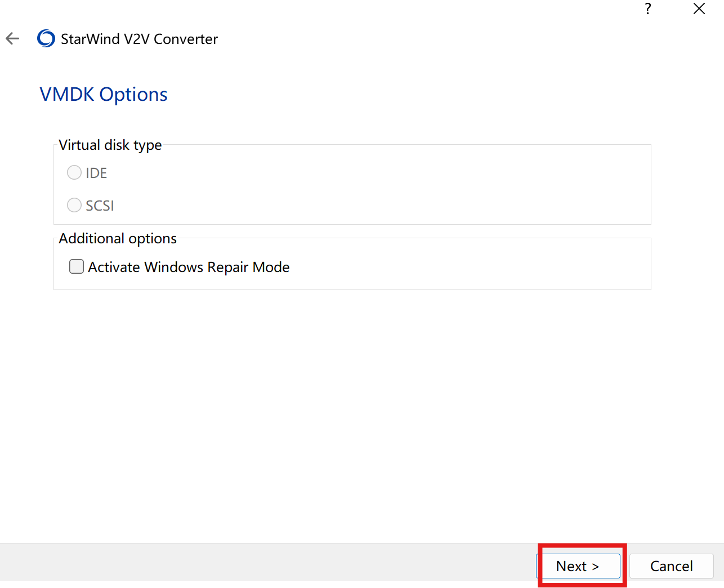Close the V2V Converter window
Viewport: 724px width, 588px height.
point(699,8)
